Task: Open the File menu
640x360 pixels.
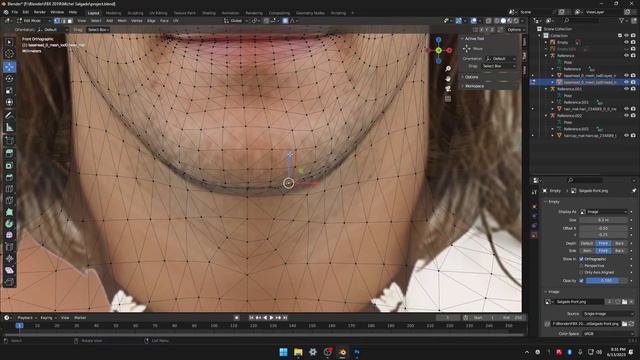Action: coord(15,12)
